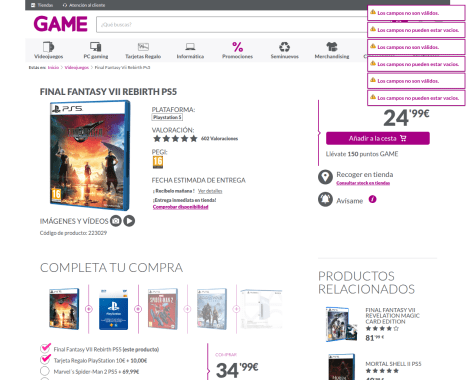This screenshot has width=475, height=380.
Task: Click the Código de producto 223029 text
Action: pyautogui.click(x=73, y=233)
